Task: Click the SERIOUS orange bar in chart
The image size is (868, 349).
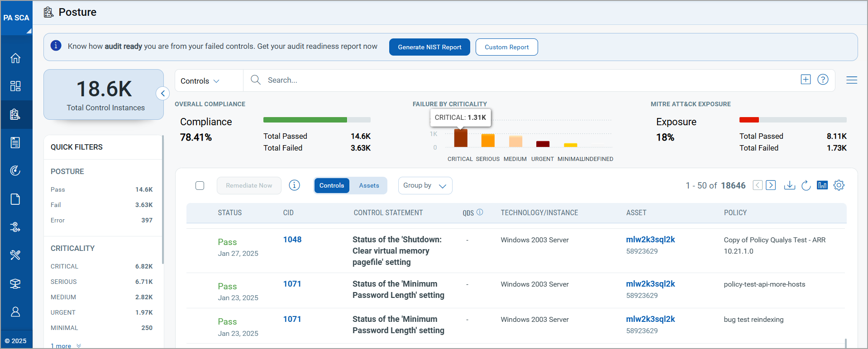Action: tap(488, 141)
